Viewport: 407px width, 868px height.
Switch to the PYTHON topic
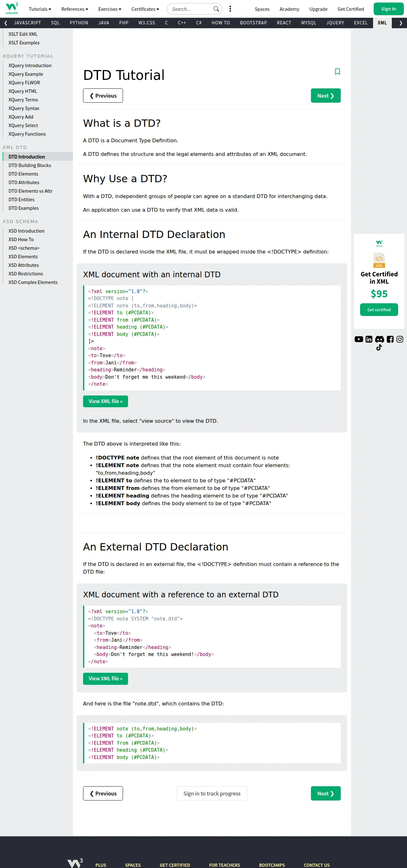coord(79,23)
